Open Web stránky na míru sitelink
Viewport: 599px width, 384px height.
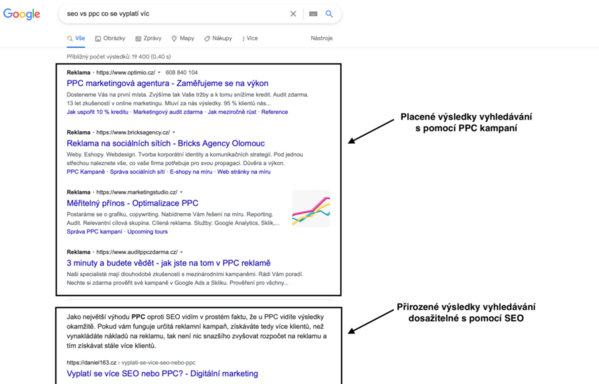pyautogui.click(x=244, y=172)
